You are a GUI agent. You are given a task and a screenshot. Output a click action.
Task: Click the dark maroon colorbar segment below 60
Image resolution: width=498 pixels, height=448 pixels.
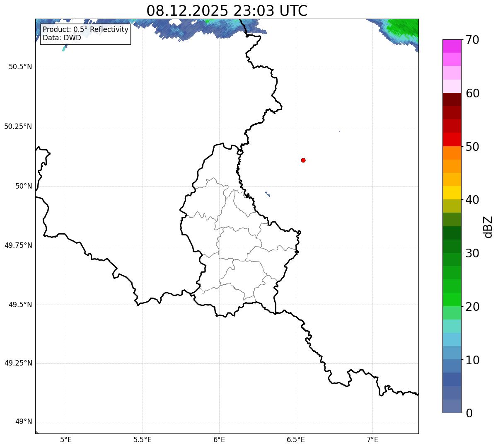click(x=452, y=99)
